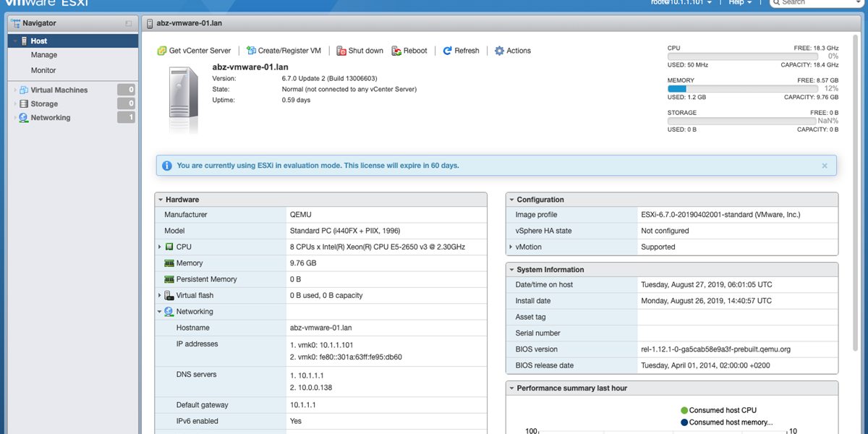Click the Navigator panel title icon
The image size is (868, 434).
[x=16, y=23]
